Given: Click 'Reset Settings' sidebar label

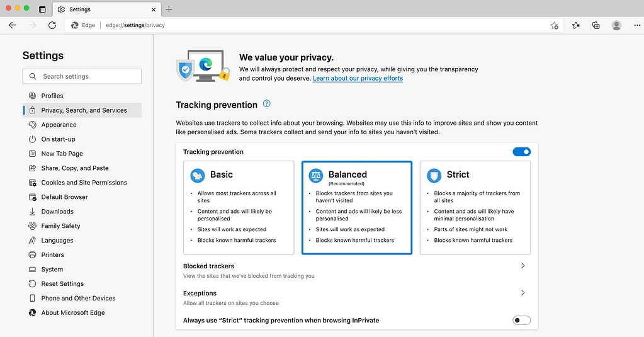Looking at the screenshot, I should click(62, 283).
